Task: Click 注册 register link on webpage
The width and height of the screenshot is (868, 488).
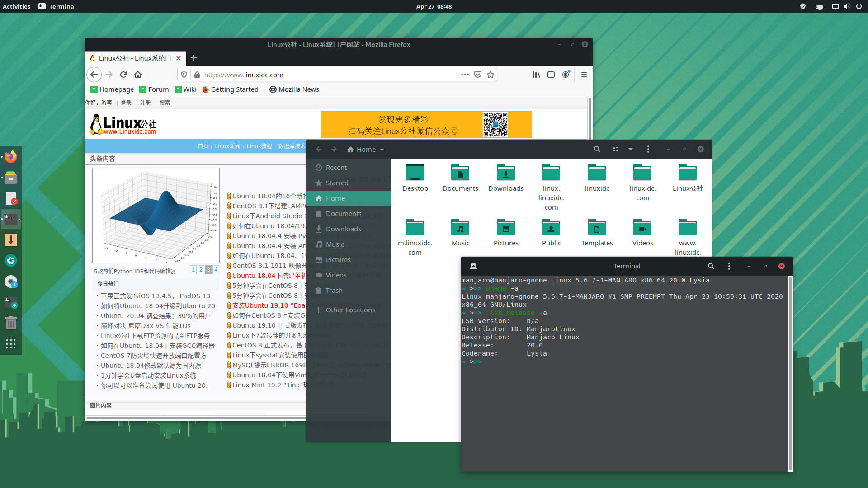Action: pos(146,103)
